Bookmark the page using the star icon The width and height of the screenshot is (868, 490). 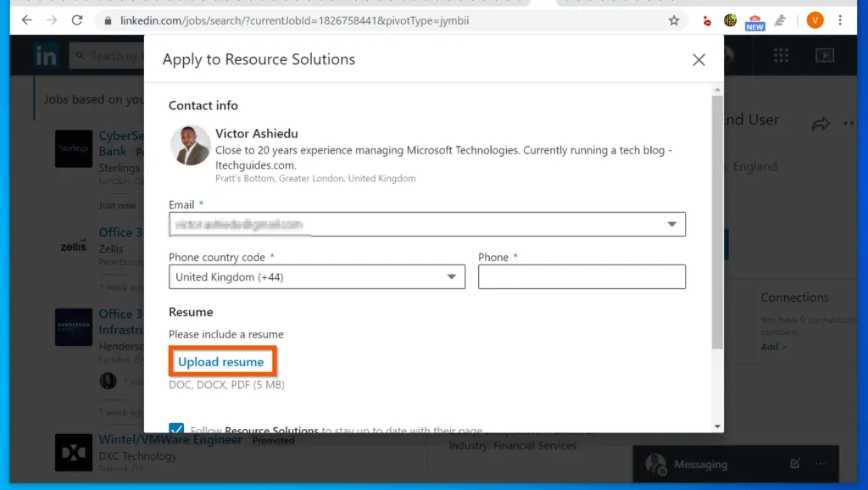(x=673, y=19)
